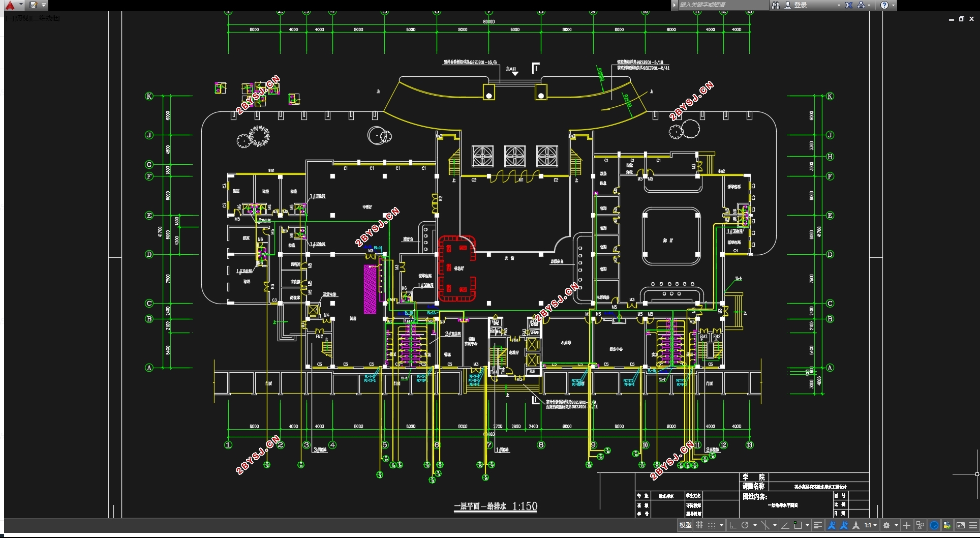Click the keyword search input field
This screenshot has width=980, height=538.
(x=723, y=5)
